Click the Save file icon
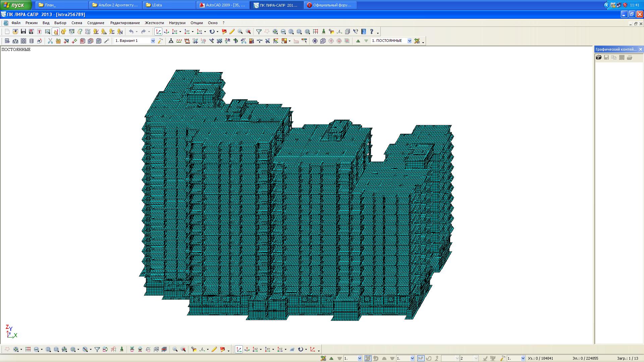The width and height of the screenshot is (644, 362). tap(23, 32)
